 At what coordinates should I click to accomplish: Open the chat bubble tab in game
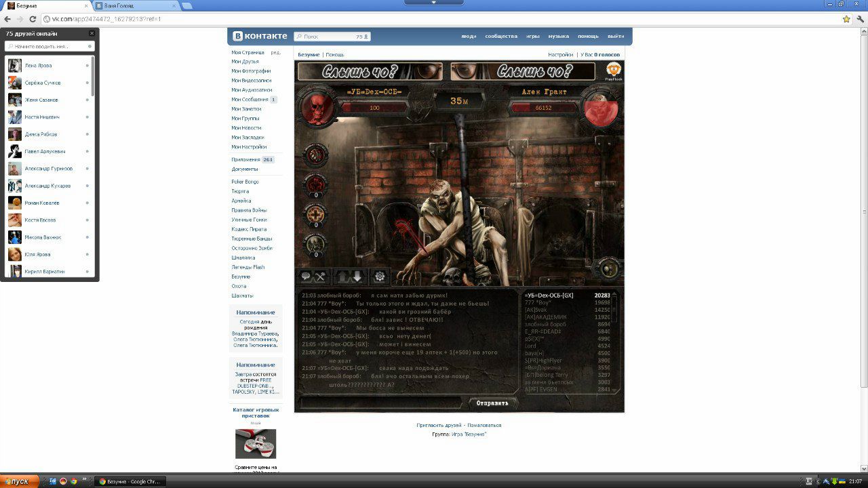pos(306,277)
